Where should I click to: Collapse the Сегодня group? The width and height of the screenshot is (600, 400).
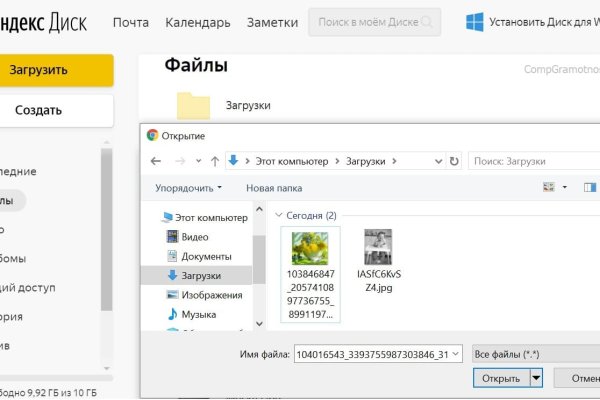click(x=278, y=214)
